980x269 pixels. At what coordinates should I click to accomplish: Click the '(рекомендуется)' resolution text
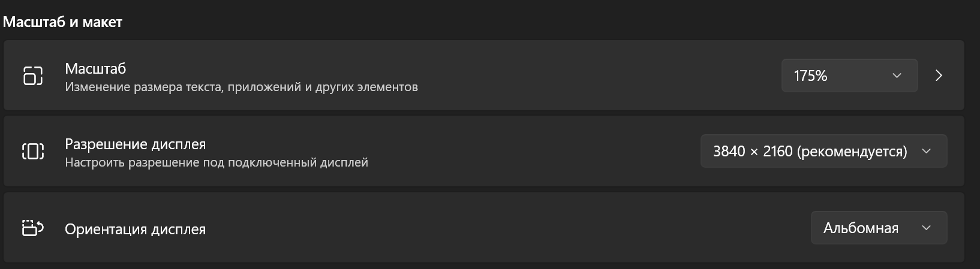pyautogui.click(x=852, y=152)
